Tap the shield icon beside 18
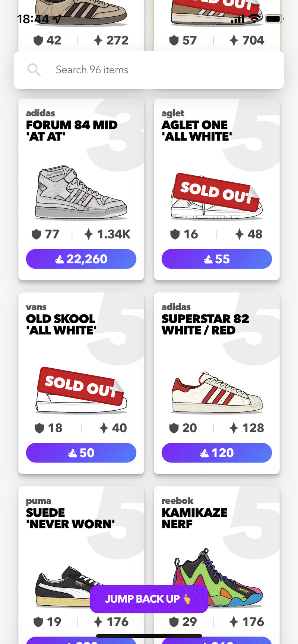The width and height of the screenshot is (298, 644). (39, 428)
